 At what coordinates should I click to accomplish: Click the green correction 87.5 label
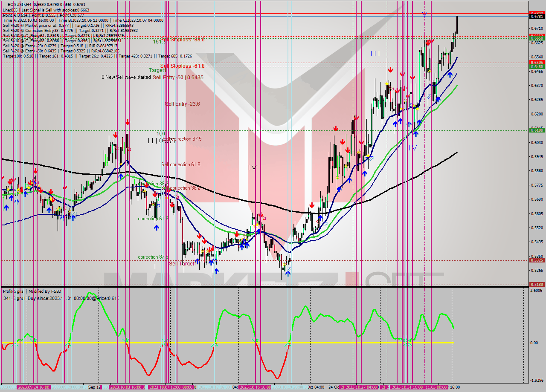153,257
